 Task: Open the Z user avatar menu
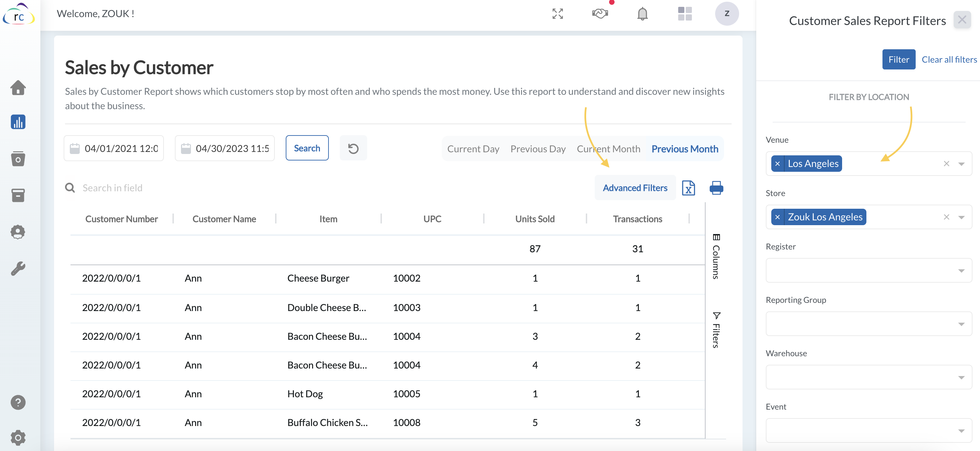click(x=727, y=14)
